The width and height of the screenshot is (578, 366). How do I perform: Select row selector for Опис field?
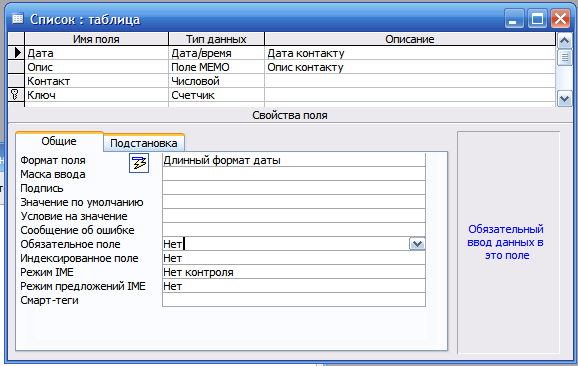coord(16,67)
